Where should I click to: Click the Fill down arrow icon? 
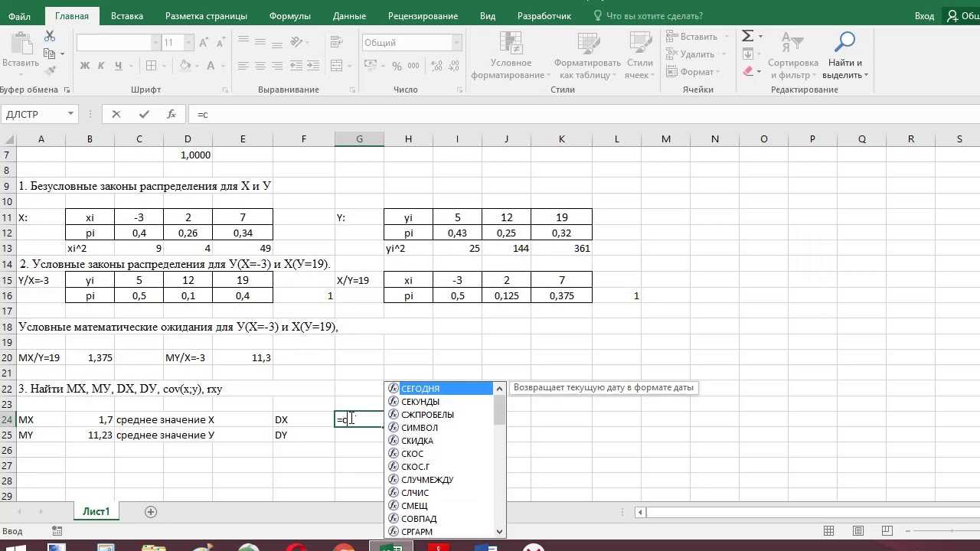pos(748,54)
